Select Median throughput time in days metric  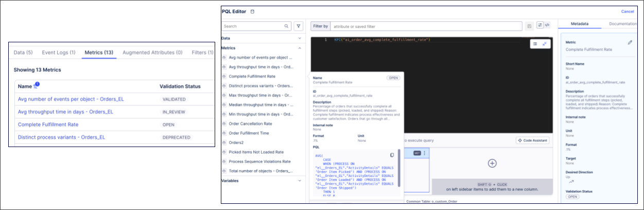(x=261, y=105)
